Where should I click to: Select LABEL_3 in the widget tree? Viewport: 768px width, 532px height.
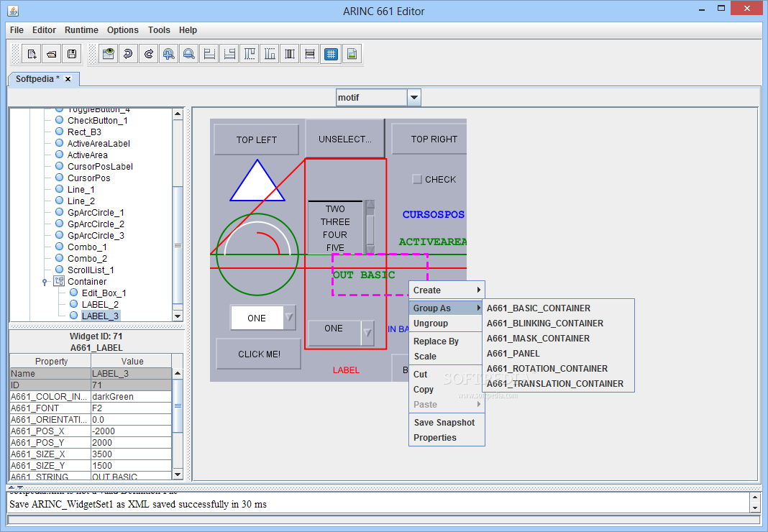click(x=100, y=316)
